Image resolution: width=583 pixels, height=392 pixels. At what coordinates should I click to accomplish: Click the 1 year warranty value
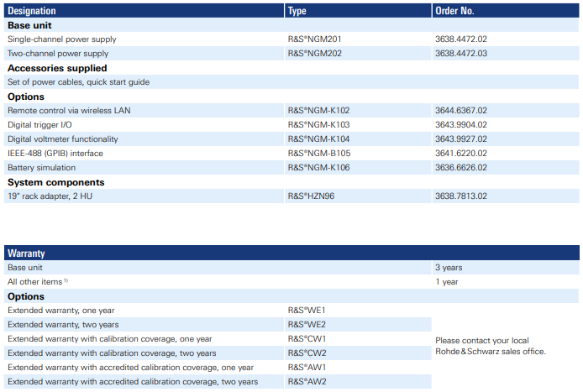tap(447, 282)
